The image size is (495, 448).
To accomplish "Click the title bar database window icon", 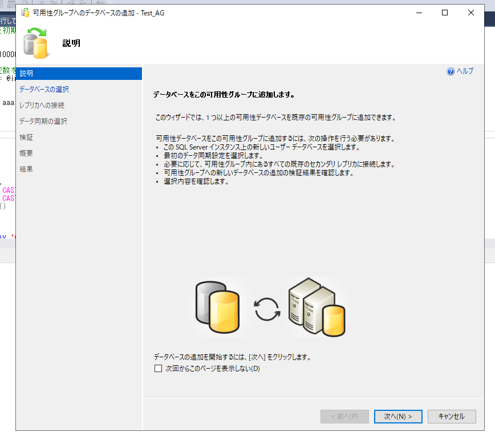I will tap(25, 13).
